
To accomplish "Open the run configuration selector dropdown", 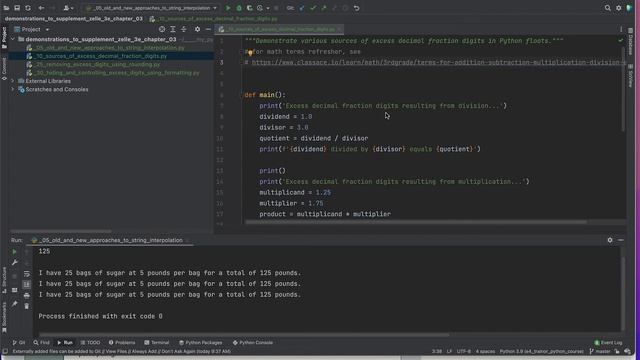I will (151, 8).
